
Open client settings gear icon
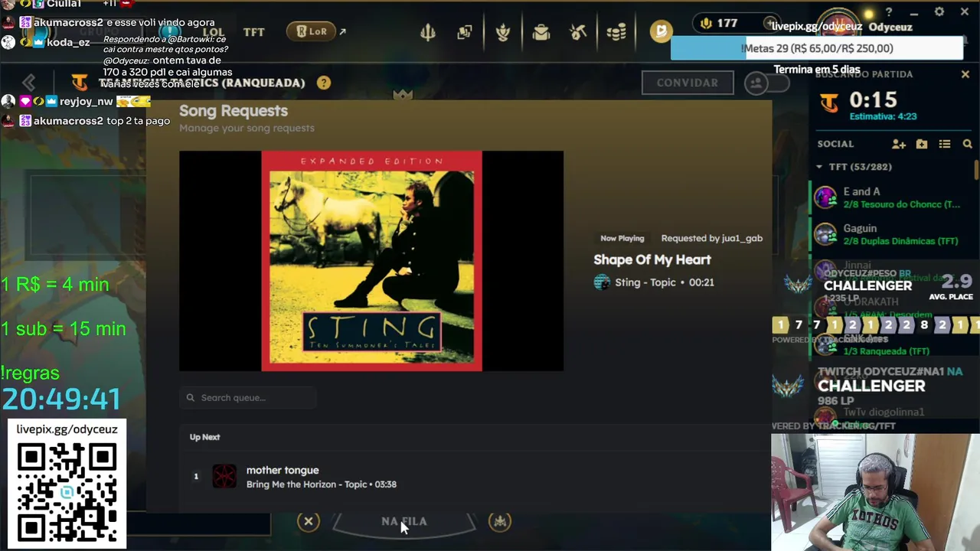click(939, 12)
